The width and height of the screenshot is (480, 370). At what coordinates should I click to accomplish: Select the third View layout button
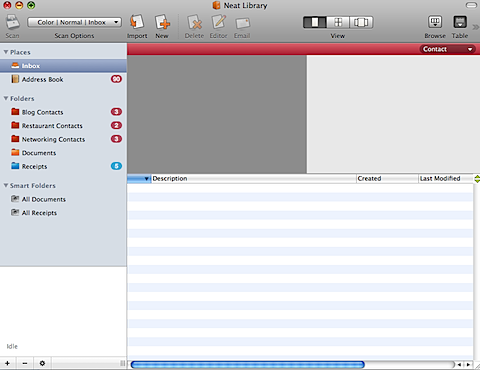361,22
